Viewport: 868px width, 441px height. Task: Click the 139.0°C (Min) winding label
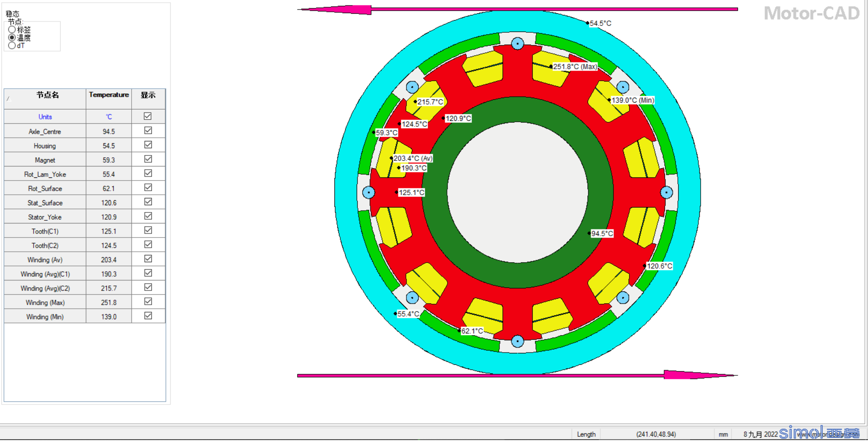click(x=633, y=100)
